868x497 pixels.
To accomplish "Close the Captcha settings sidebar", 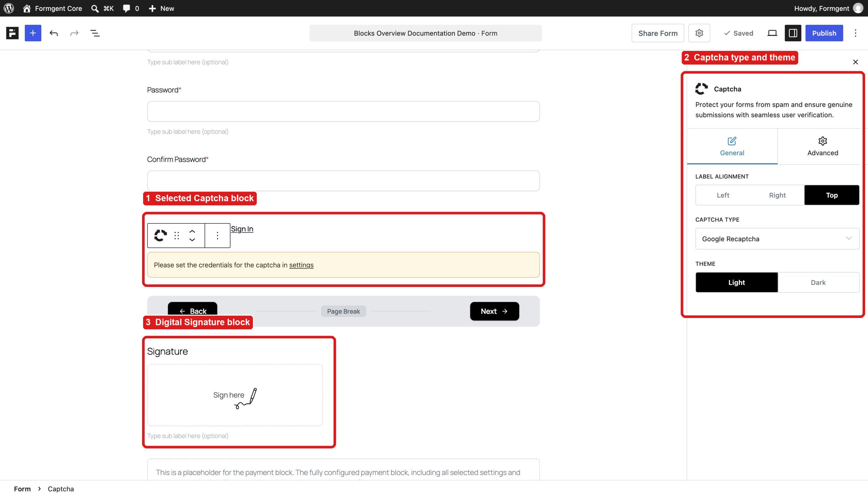I will point(855,62).
